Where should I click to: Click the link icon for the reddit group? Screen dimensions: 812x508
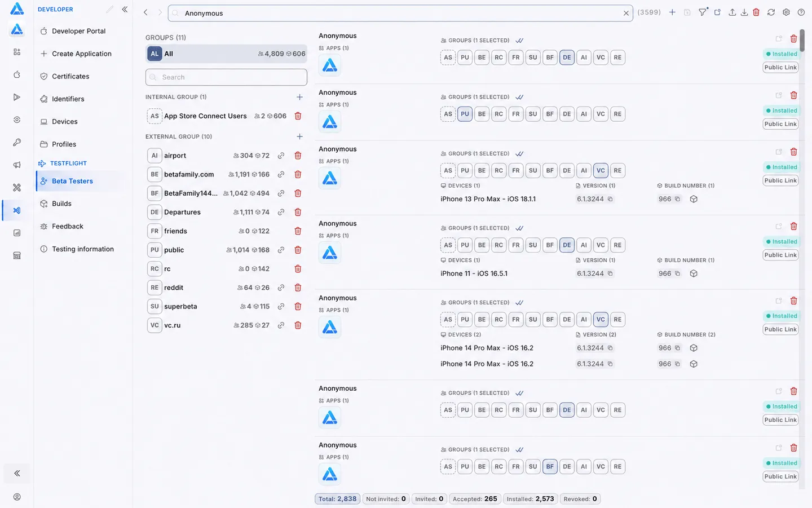(x=281, y=288)
